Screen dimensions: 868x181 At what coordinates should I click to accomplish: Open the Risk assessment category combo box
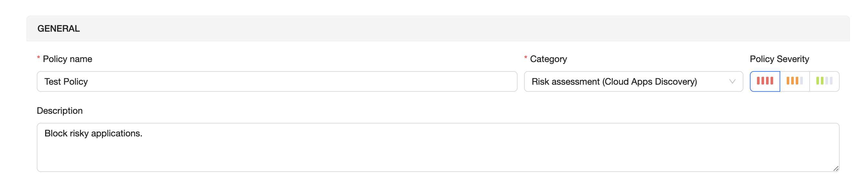coord(627,81)
